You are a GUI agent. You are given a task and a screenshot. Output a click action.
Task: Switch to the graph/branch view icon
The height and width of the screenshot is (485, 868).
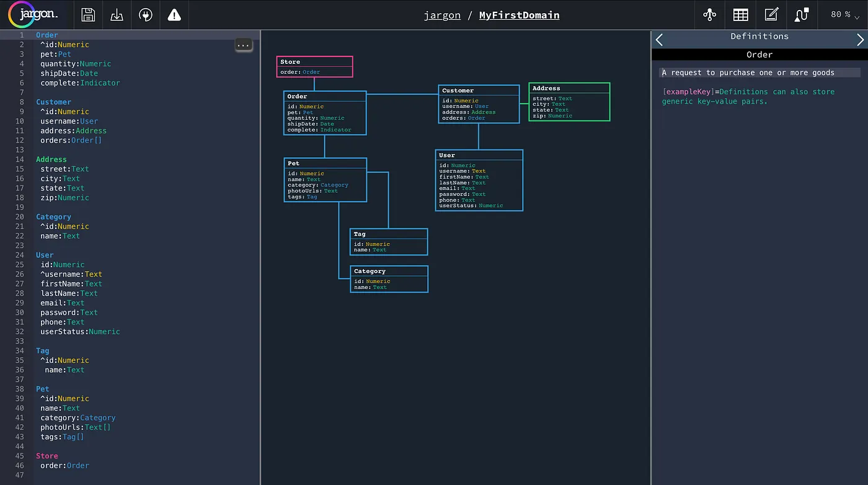pos(709,14)
